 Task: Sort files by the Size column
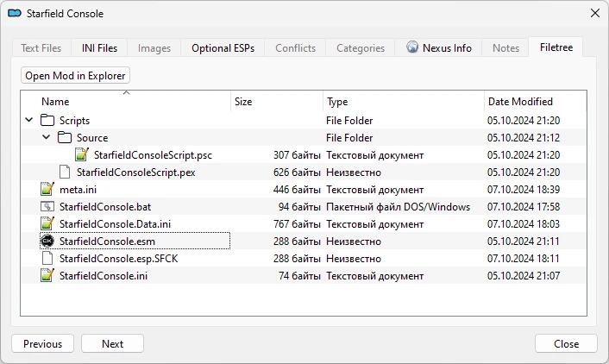point(277,102)
